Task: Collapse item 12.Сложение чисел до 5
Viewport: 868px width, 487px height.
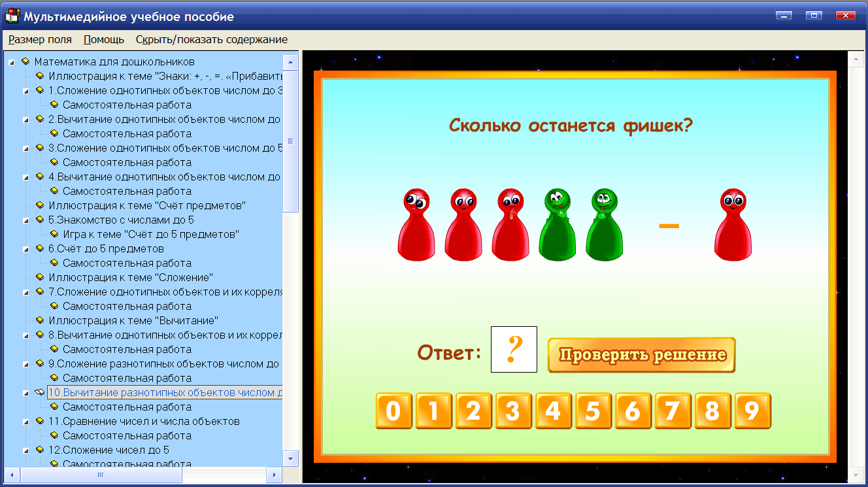Action: tap(25, 450)
